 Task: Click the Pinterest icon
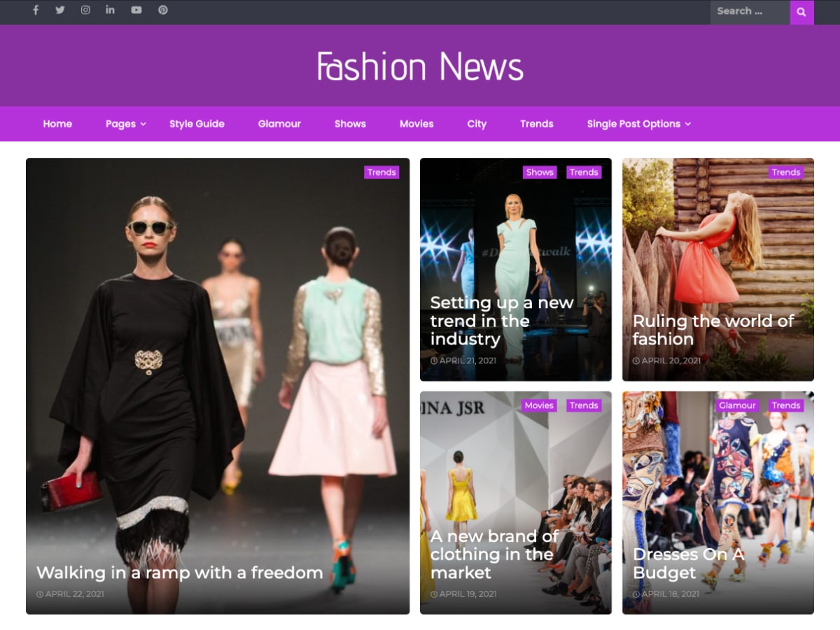click(x=162, y=10)
